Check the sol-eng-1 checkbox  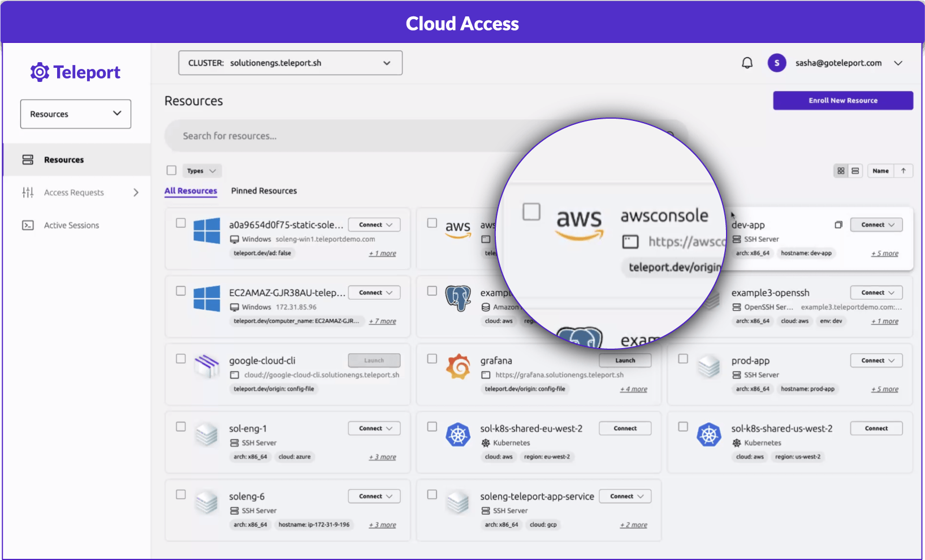[x=181, y=426]
